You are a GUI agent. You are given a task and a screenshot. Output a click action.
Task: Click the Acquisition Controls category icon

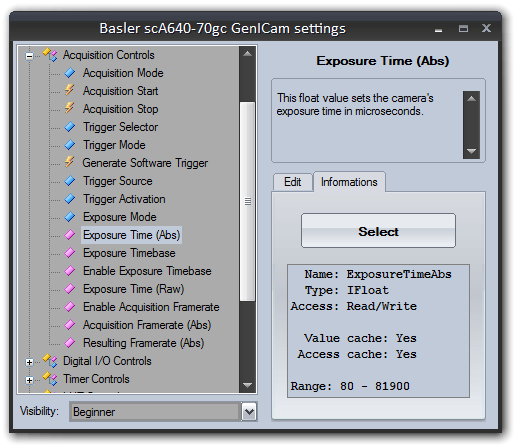tap(50, 55)
